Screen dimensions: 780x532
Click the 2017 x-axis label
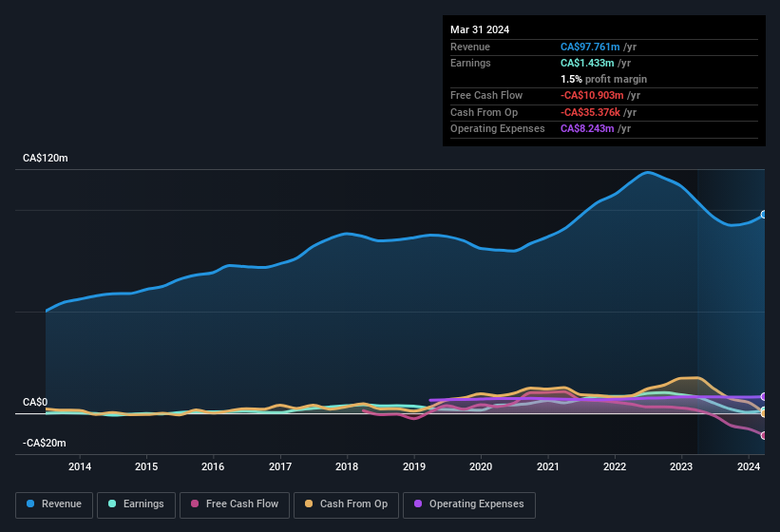(280, 466)
